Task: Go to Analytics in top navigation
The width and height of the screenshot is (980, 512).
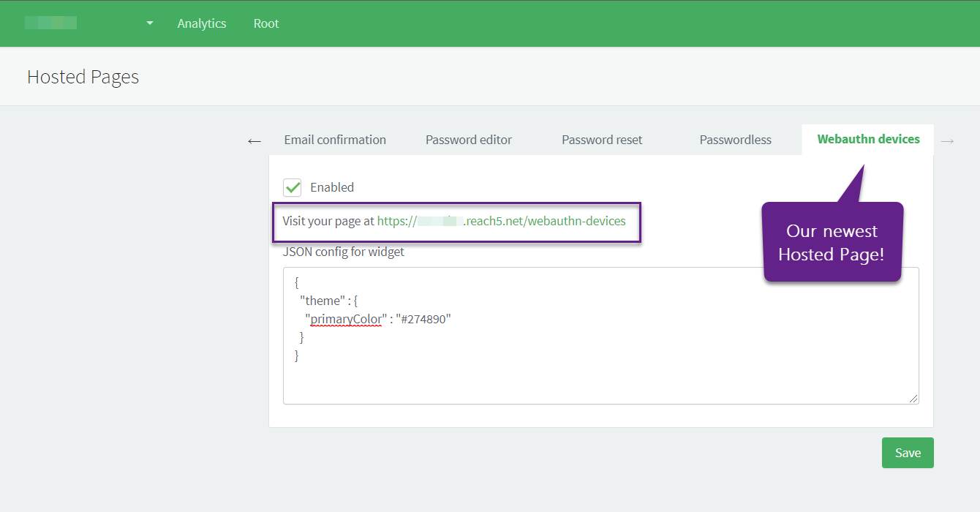Action: (202, 23)
